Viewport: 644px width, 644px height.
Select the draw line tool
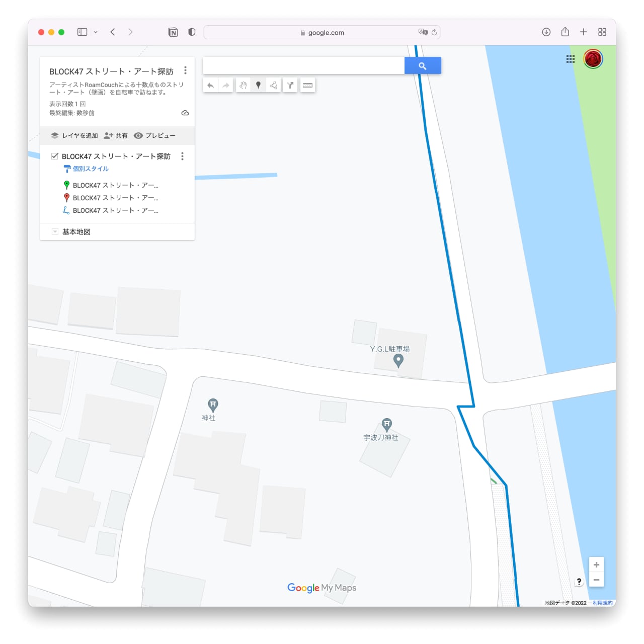[x=273, y=86]
